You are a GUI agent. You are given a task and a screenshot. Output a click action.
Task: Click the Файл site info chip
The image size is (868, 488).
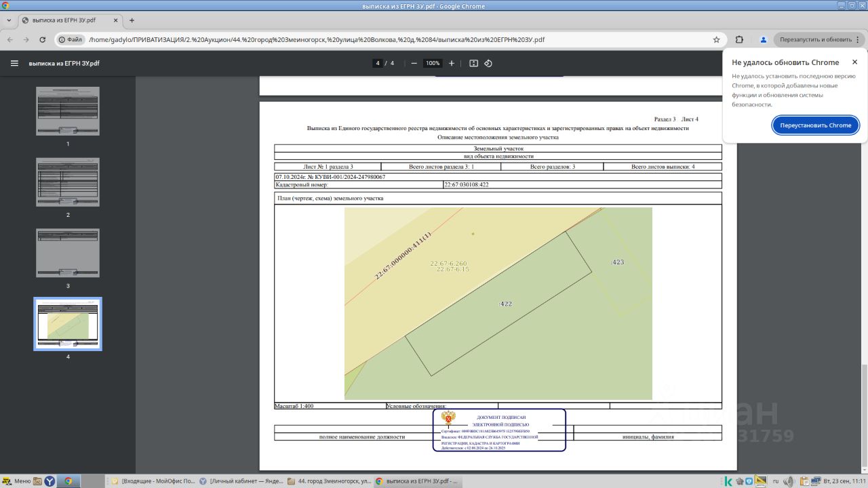(x=71, y=39)
